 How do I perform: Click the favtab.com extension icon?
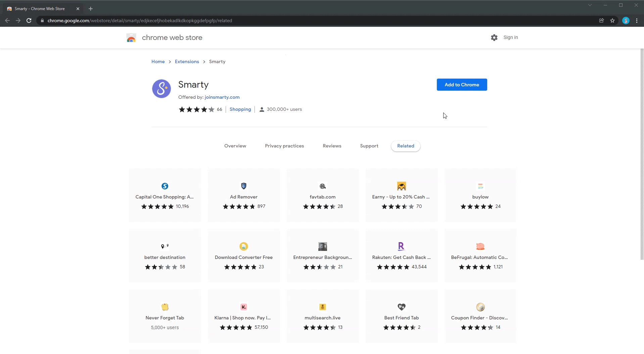coord(323,186)
